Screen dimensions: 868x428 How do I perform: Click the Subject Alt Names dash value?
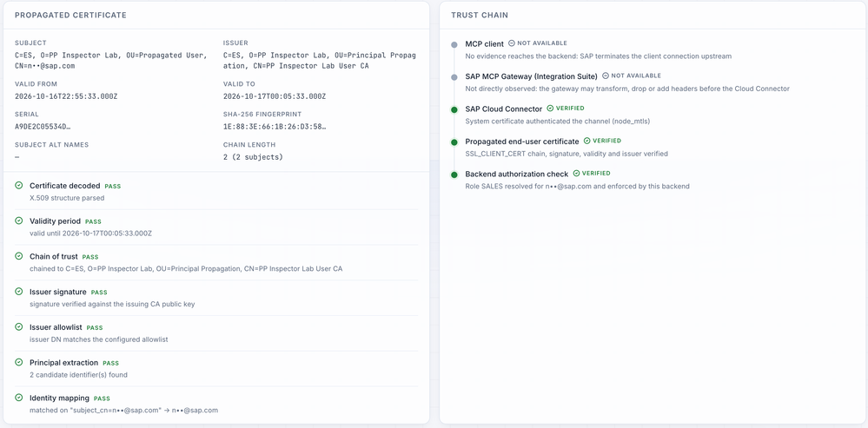click(x=17, y=157)
